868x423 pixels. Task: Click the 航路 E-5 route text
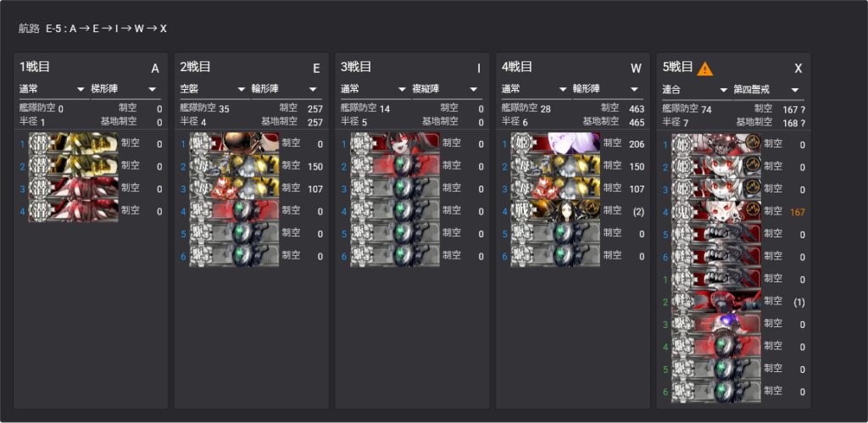click(92, 29)
